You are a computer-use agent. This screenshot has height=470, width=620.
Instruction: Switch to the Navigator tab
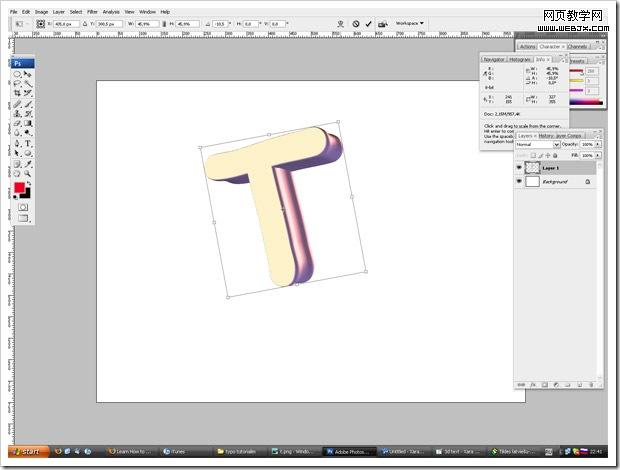494,59
